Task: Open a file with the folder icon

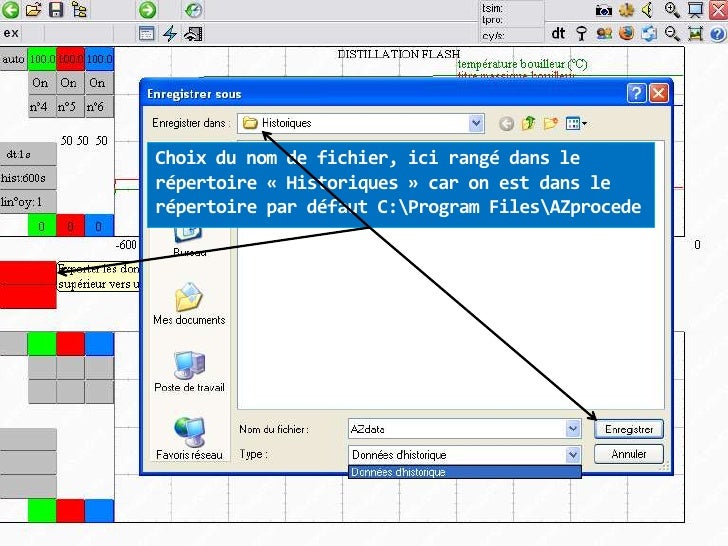Action: click(x=33, y=10)
